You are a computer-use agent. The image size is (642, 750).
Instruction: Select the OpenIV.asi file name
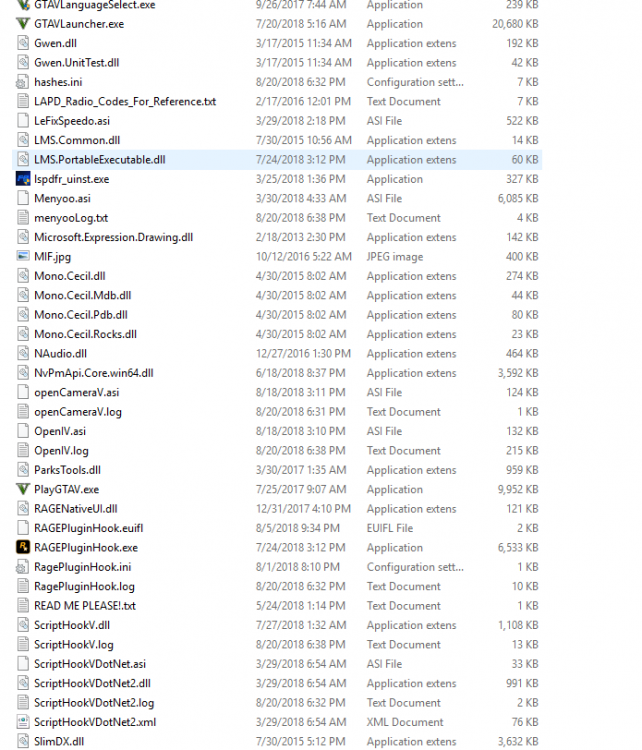[60, 431]
